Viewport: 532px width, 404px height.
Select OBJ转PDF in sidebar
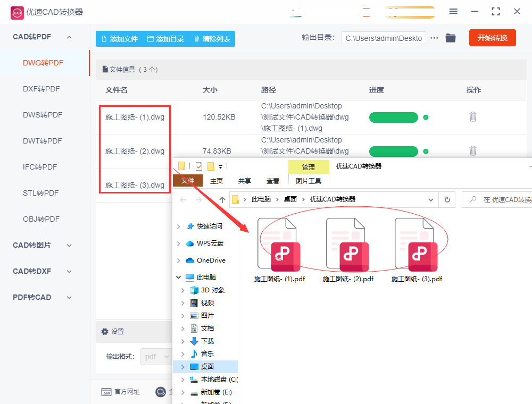pyautogui.click(x=41, y=219)
